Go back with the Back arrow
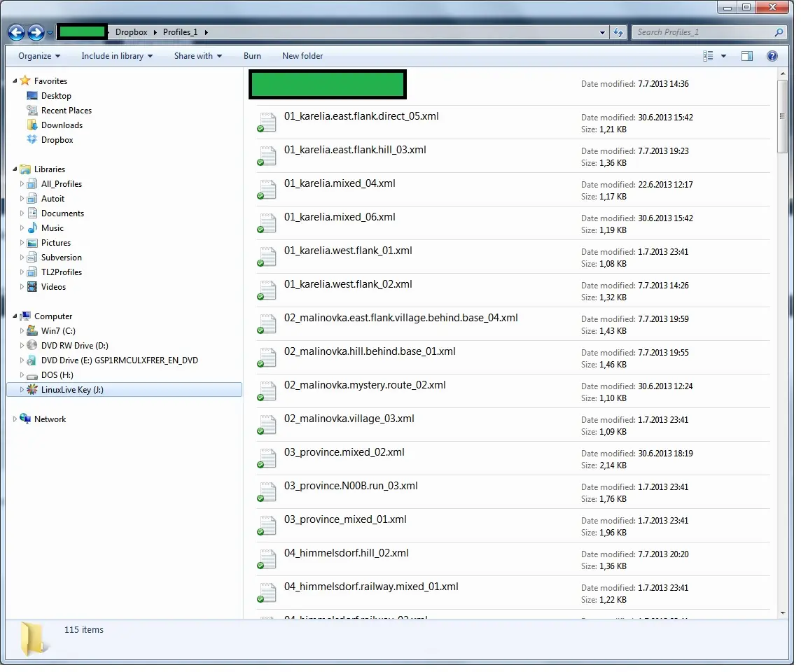 [16, 33]
